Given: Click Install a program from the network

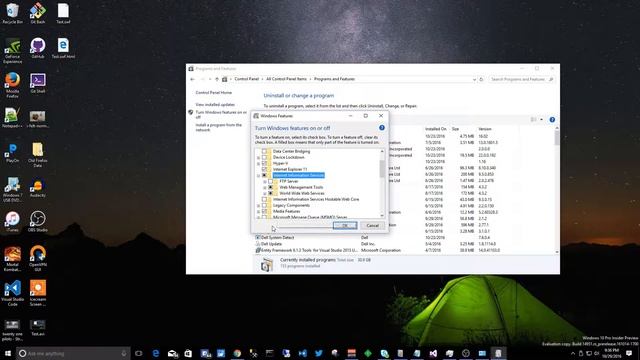Looking at the screenshot, I should (219, 127).
